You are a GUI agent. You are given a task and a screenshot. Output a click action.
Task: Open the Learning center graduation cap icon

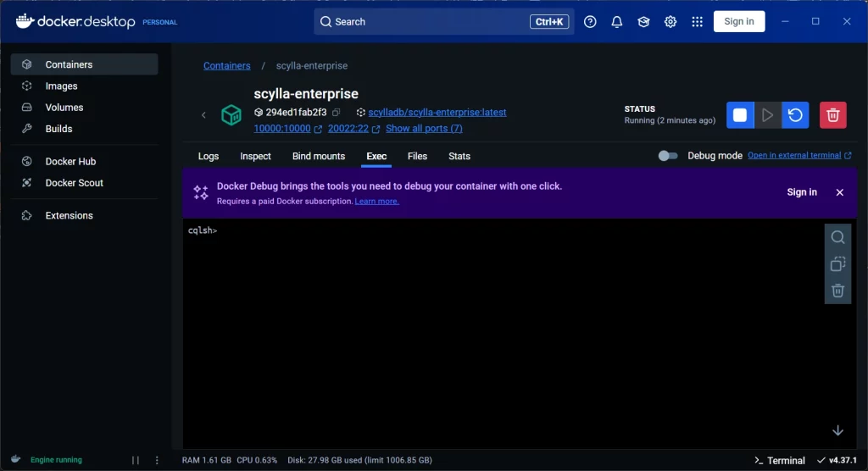(643, 21)
